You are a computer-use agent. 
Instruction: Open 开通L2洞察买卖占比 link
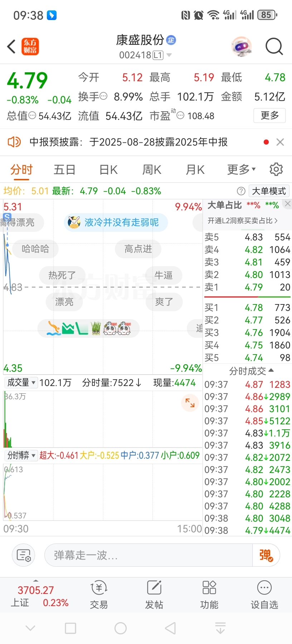(x=243, y=221)
